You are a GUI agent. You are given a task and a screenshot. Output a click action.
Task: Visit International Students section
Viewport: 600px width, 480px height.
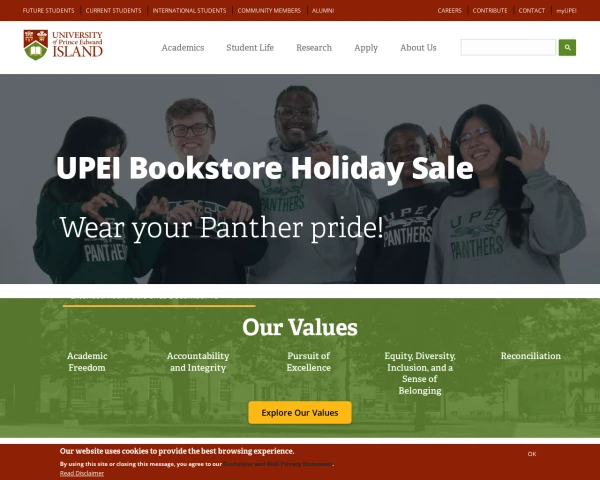[x=189, y=10]
